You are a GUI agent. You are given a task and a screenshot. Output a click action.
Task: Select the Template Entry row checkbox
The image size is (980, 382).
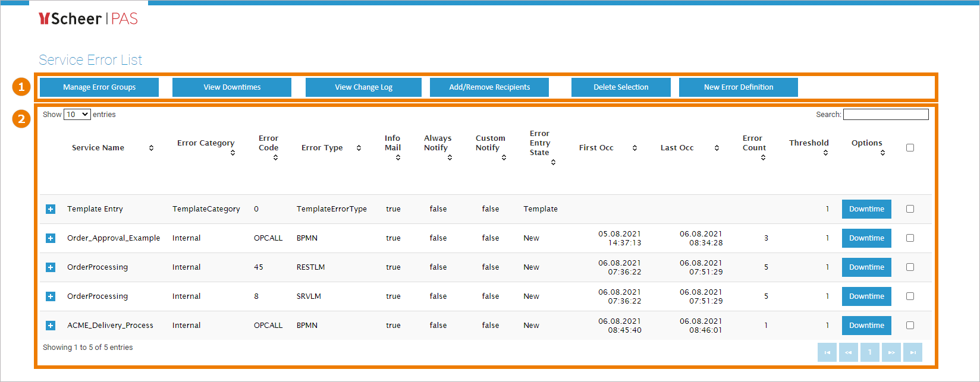click(910, 209)
